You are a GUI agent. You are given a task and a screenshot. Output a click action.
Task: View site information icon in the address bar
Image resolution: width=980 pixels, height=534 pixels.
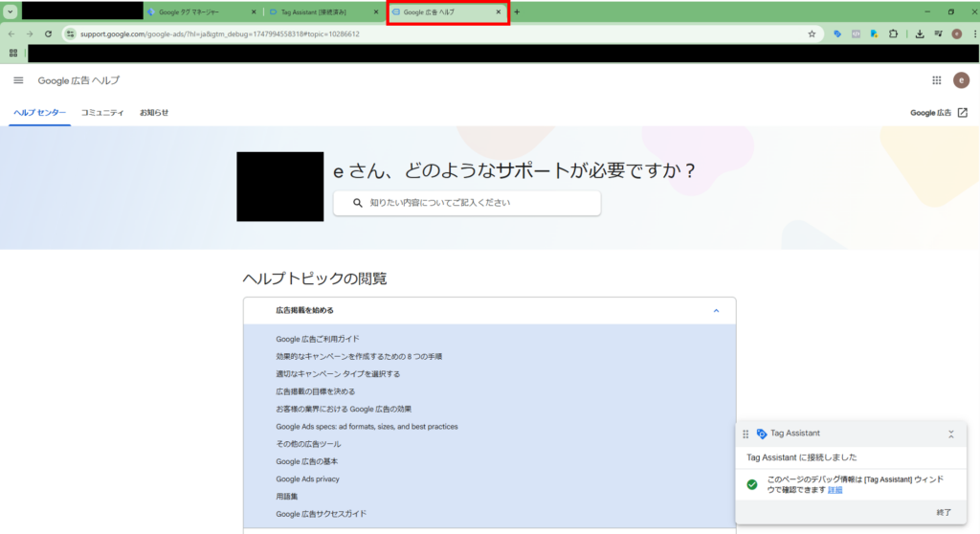pos(70,33)
